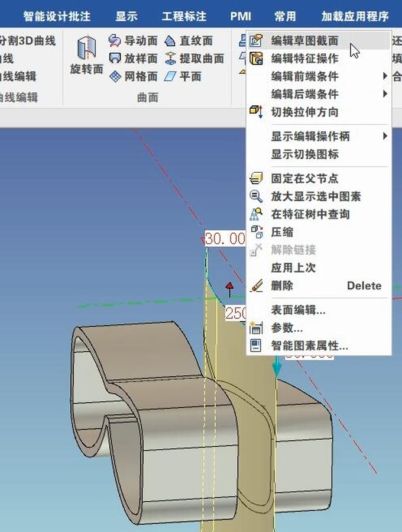
Task: Select 在特征树中查询 menu entry
Action: pyautogui.click(x=319, y=214)
